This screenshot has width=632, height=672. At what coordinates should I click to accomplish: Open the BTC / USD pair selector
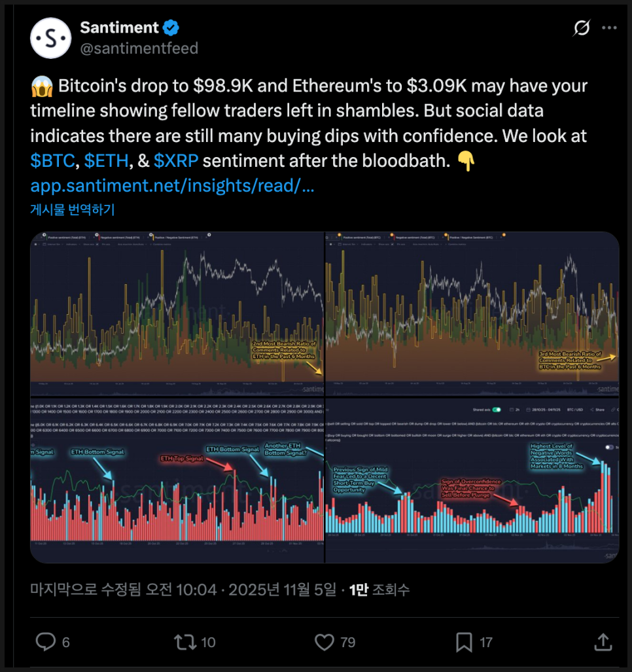(x=576, y=410)
